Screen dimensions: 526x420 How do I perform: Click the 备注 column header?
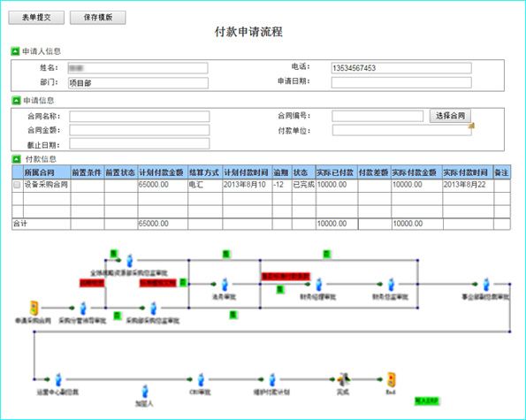tap(502, 172)
